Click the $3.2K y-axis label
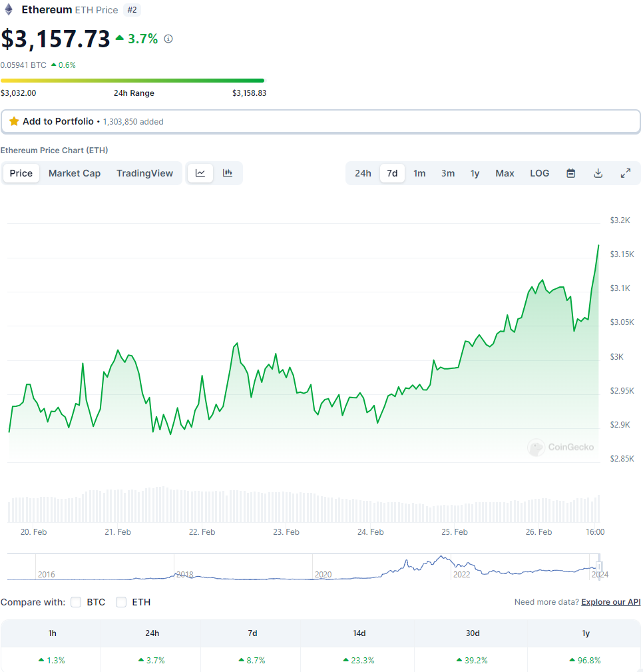Viewport: 643px width, 672px height. tap(620, 220)
